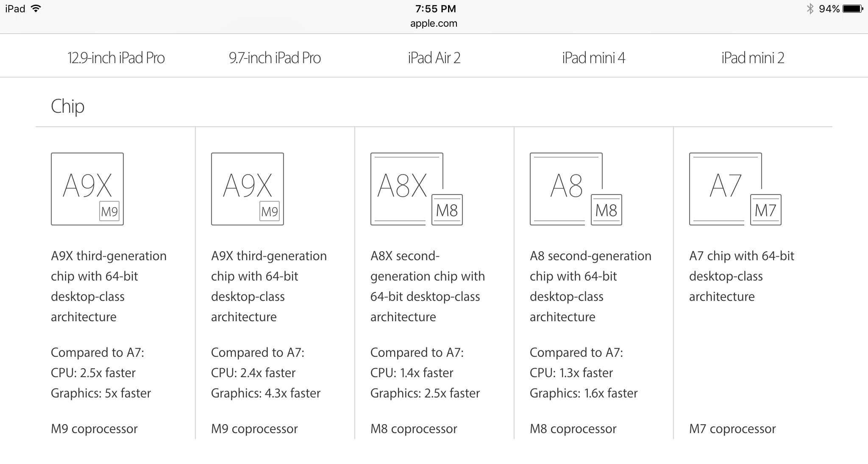Select the 12.9-inch iPad Pro column header
Screen dimensions: 868x464
(116, 58)
